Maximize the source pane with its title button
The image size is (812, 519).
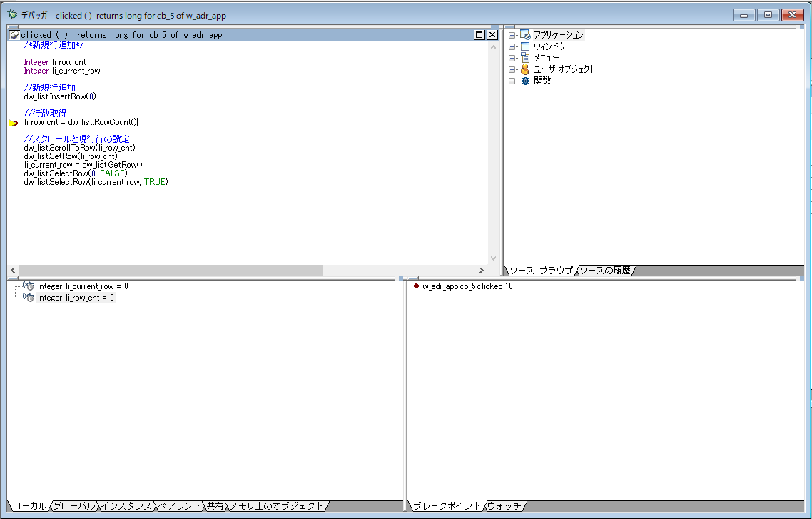479,34
